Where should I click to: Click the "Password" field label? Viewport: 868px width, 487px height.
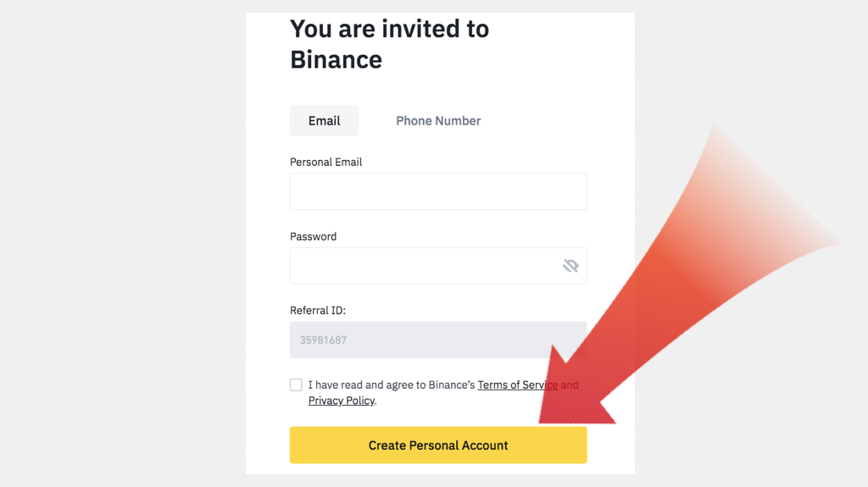pyautogui.click(x=313, y=236)
